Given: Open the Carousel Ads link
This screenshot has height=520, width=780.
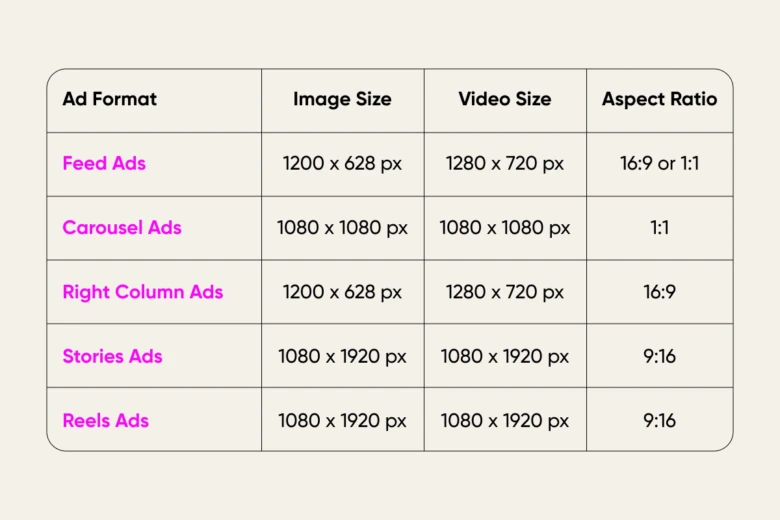Looking at the screenshot, I should pyautogui.click(x=122, y=227).
